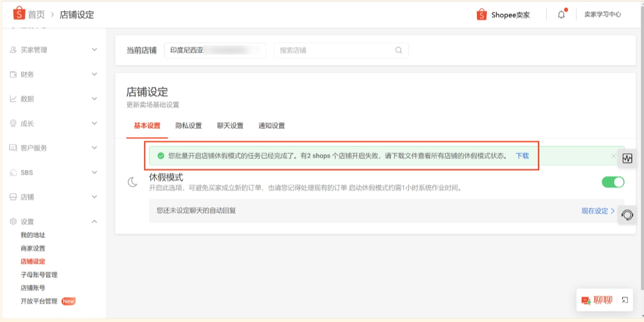Expand the 买家管理 sidebar section
The image size is (644, 322).
click(x=94, y=50)
